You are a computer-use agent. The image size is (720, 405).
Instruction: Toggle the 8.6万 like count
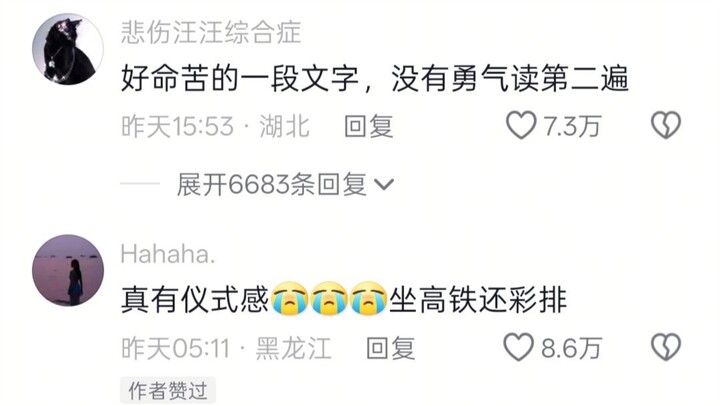pyautogui.click(x=571, y=348)
